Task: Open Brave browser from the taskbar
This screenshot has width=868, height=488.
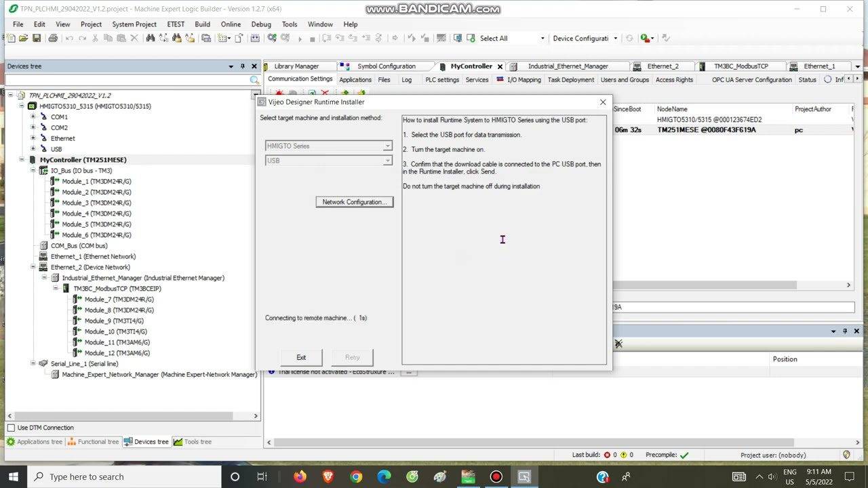Action: click(x=328, y=477)
